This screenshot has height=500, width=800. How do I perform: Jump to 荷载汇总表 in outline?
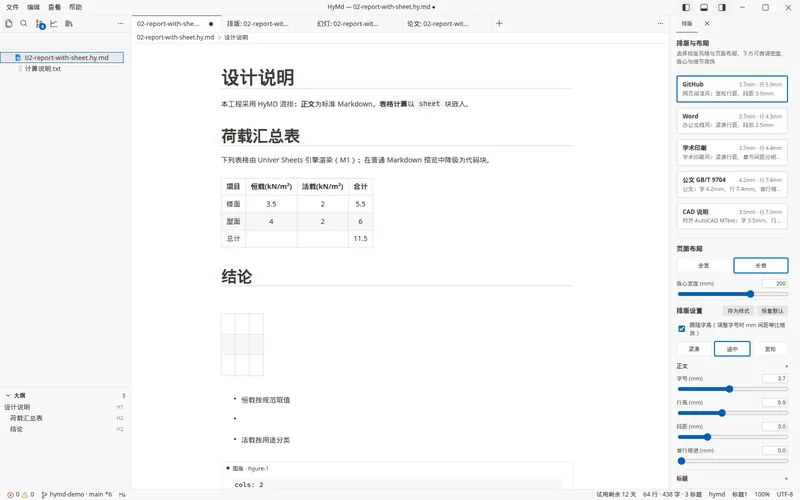pyautogui.click(x=27, y=418)
